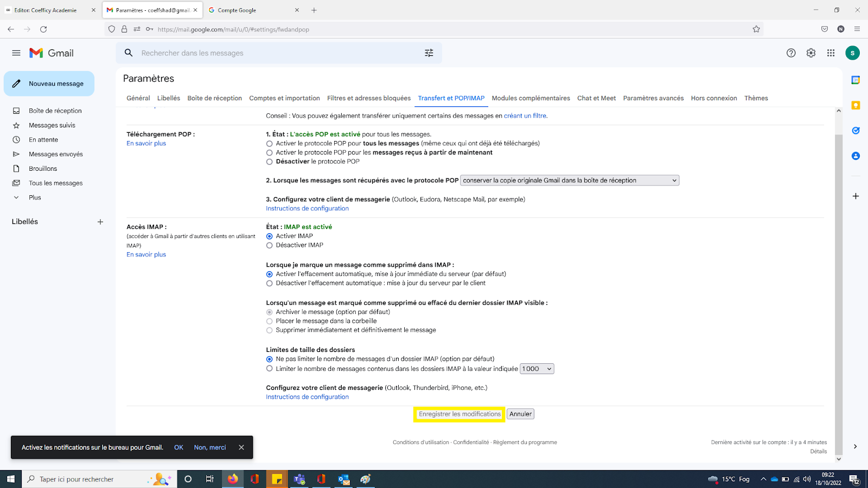868x488 pixels.
Task: Open the Firefox application menu
Action: tap(857, 29)
